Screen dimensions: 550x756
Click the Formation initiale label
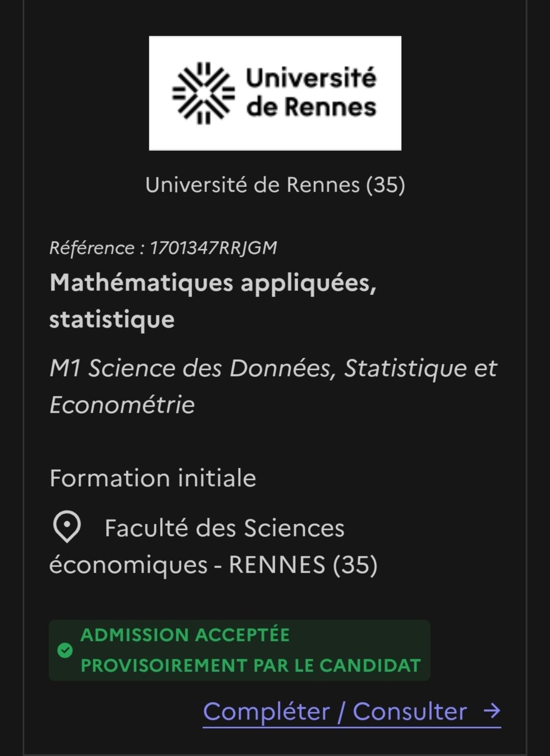click(x=153, y=478)
